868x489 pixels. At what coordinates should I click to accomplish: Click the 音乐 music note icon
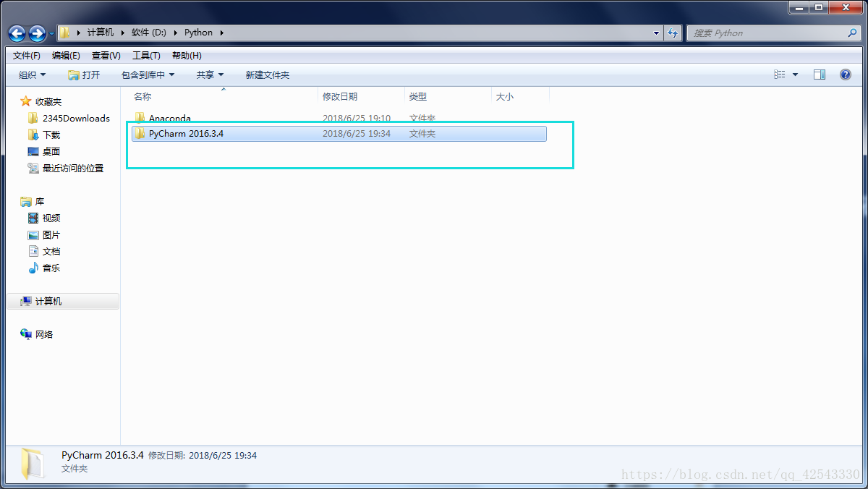[33, 268]
